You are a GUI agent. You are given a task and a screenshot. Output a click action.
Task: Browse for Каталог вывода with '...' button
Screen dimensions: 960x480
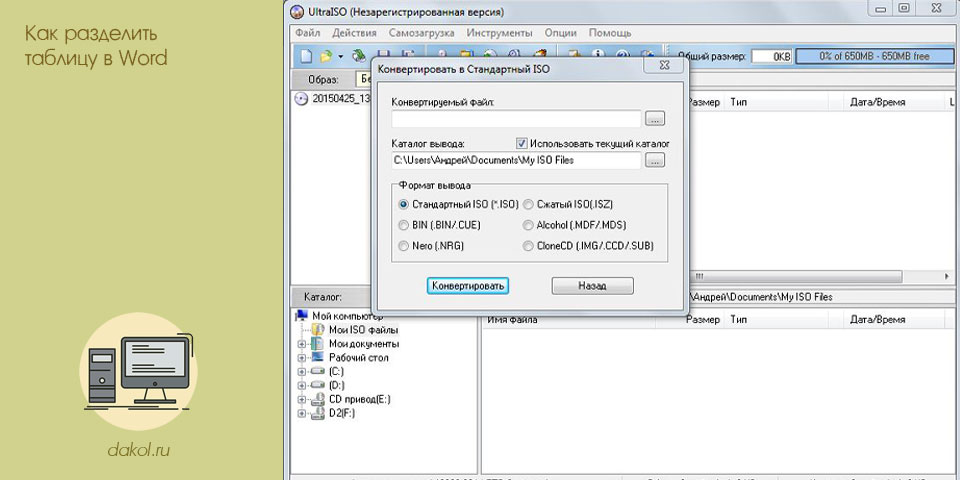655,160
